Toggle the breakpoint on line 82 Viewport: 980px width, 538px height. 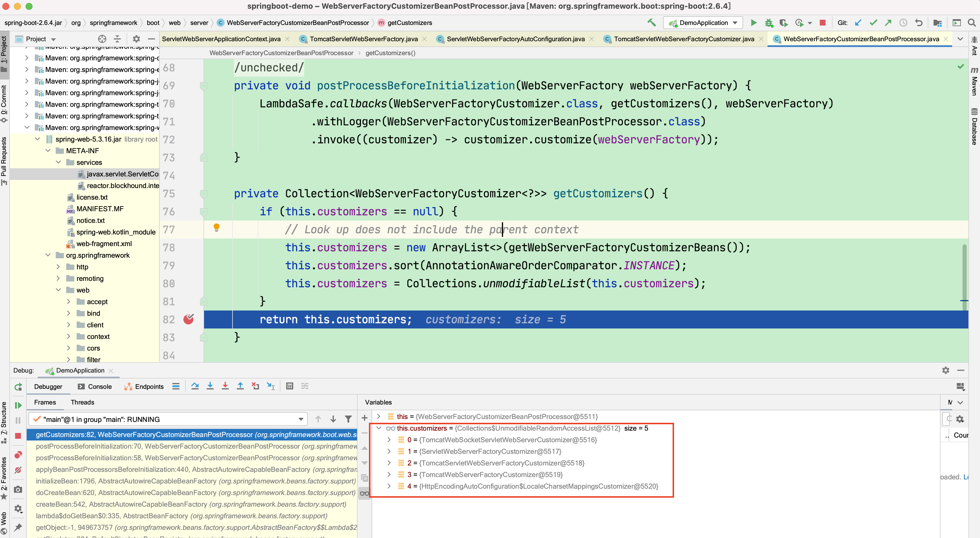pos(189,319)
